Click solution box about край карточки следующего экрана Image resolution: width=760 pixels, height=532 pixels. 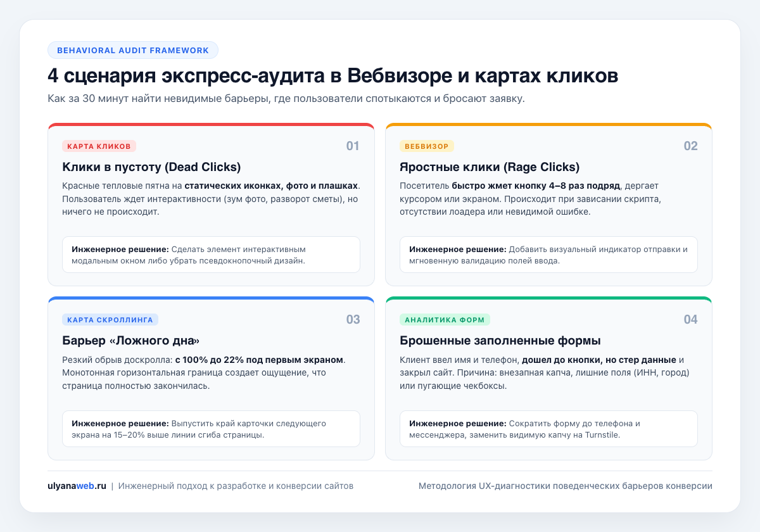211,429
